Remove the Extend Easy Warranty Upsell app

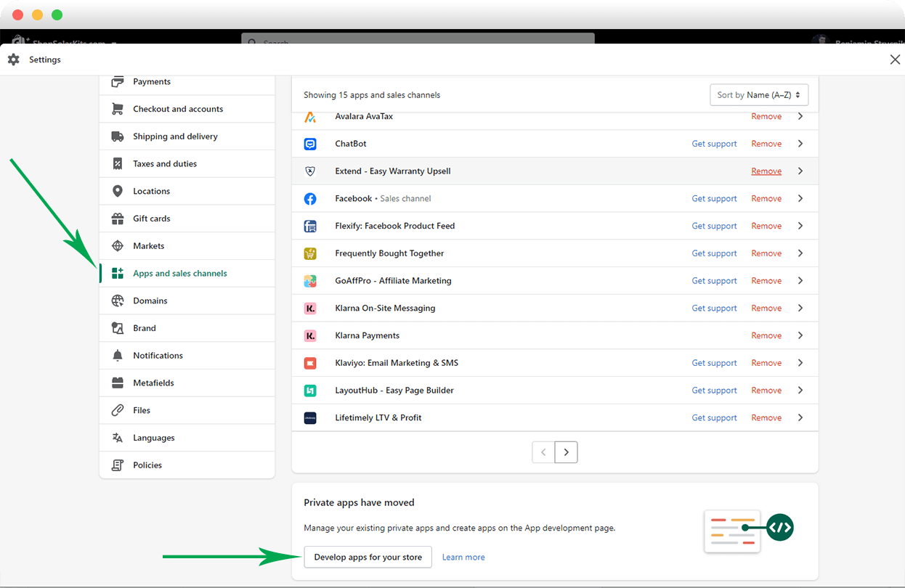[766, 171]
